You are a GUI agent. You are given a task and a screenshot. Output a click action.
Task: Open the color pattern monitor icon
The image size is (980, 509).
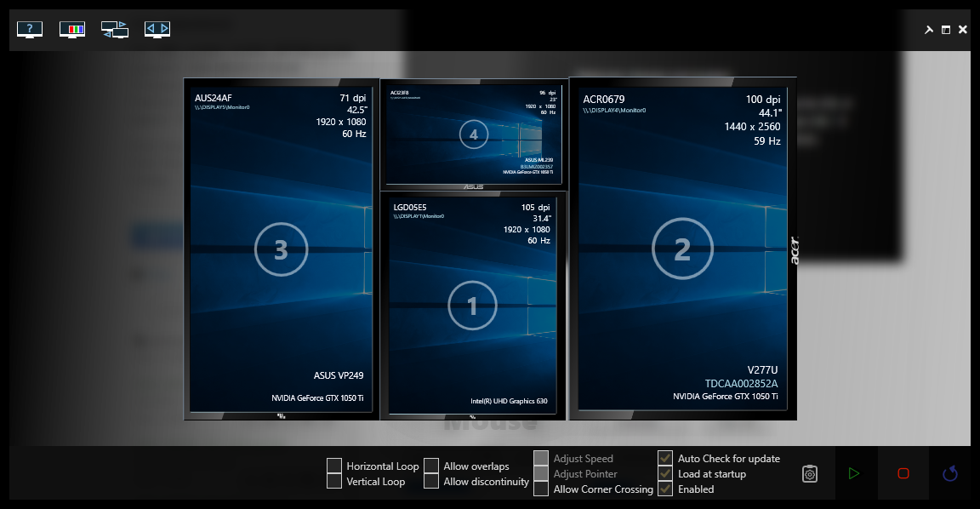click(x=71, y=30)
